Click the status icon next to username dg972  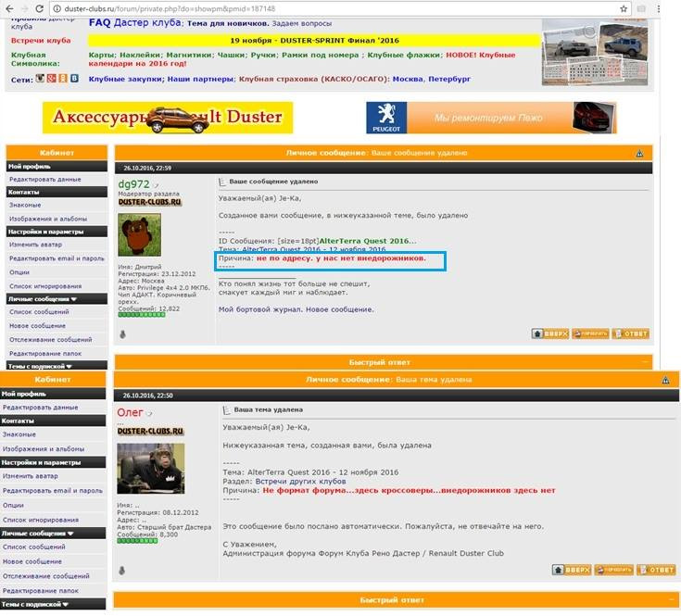point(156,186)
